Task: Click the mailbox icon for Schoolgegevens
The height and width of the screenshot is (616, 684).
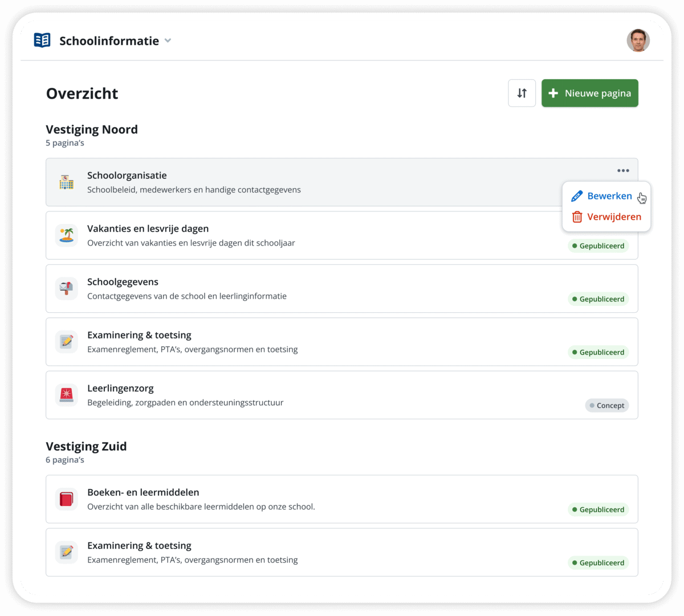Action: [x=67, y=288]
